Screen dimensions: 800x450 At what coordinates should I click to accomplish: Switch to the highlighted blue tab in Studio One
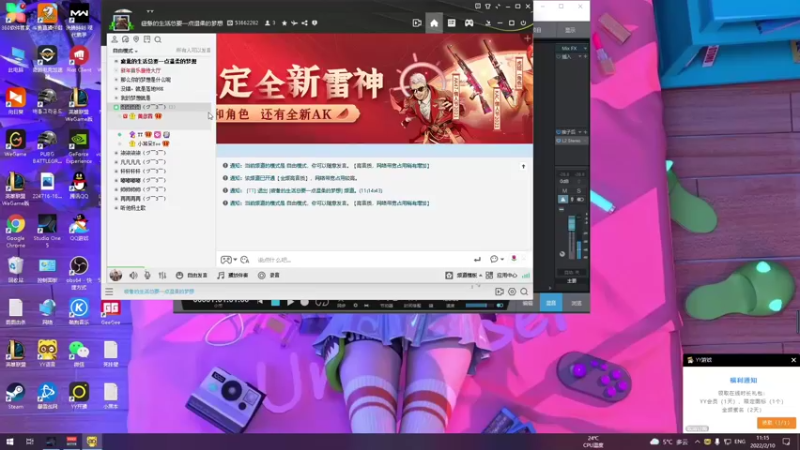point(551,303)
